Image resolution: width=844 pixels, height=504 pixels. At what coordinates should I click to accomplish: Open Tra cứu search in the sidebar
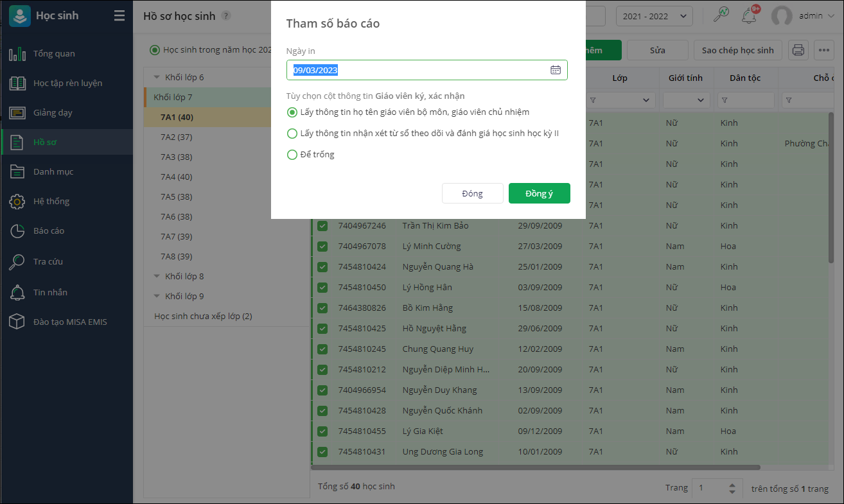[67, 261]
